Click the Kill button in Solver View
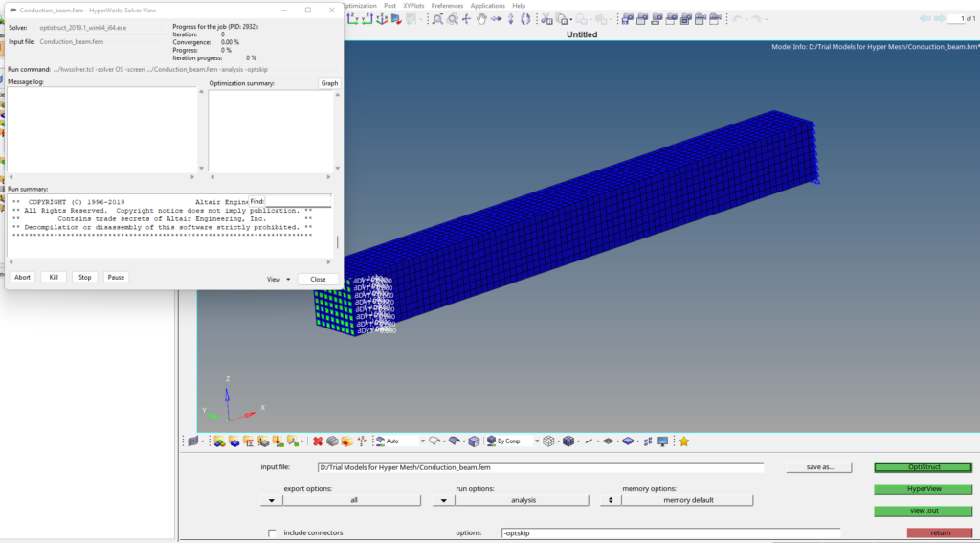Screen dimensions: 980x543 (x=54, y=277)
